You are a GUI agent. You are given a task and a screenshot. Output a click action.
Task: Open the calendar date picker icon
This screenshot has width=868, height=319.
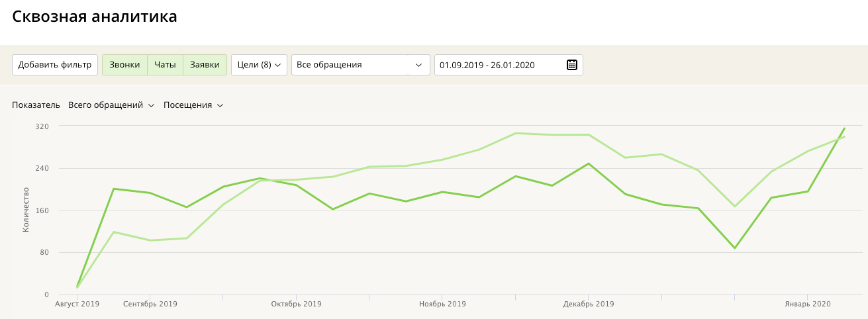pos(572,65)
